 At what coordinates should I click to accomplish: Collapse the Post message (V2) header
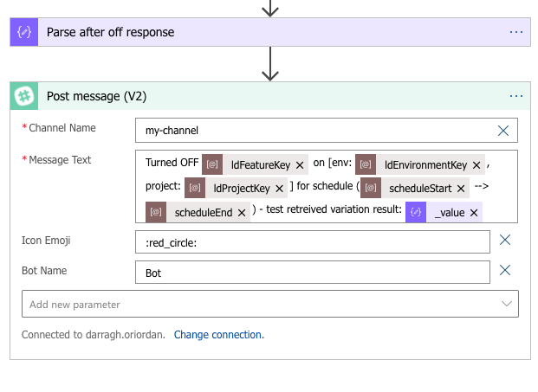pyautogui.click(x=270, y=96)
